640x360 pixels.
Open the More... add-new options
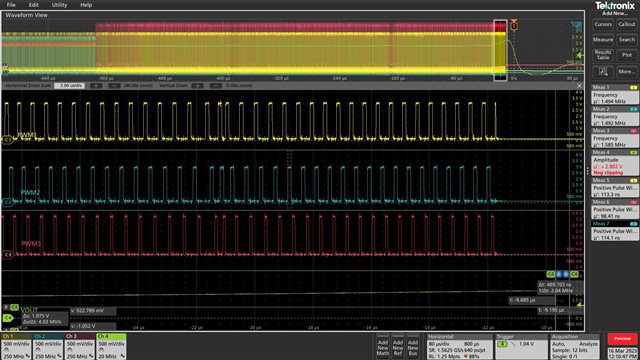pos(627,72)
